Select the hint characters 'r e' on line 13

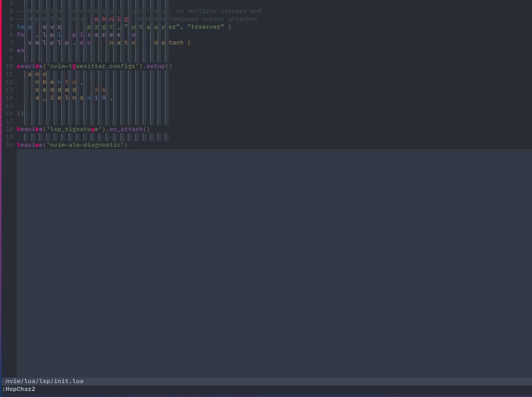click(100, 89)
